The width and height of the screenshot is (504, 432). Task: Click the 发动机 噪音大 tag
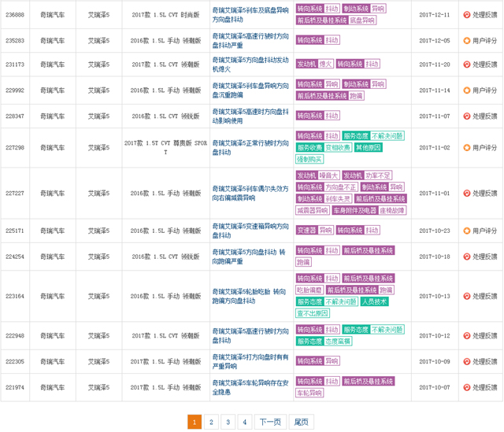pos(317,175)
